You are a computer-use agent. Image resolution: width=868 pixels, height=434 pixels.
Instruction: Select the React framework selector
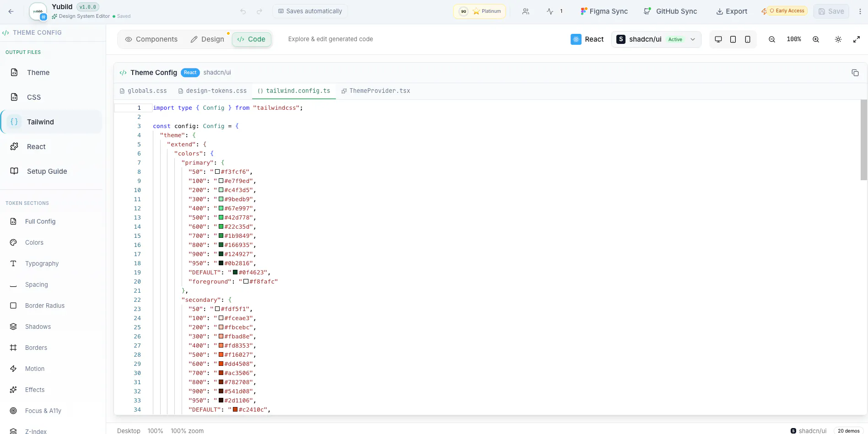[x=588, y=39]
